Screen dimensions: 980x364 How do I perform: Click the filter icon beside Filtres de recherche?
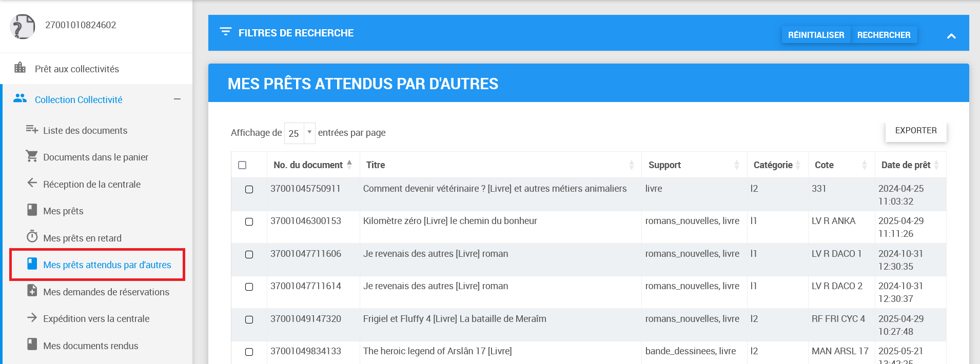pos(225,32)
